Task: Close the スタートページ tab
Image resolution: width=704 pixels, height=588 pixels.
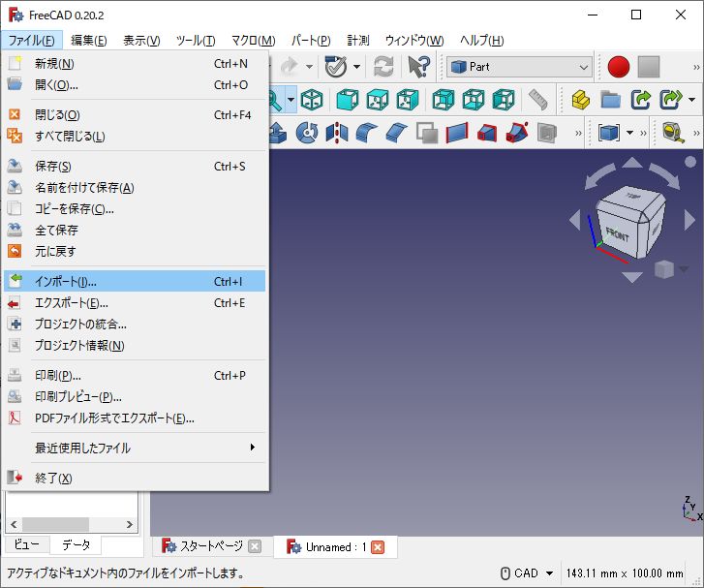Action: (x=255, y=546)
